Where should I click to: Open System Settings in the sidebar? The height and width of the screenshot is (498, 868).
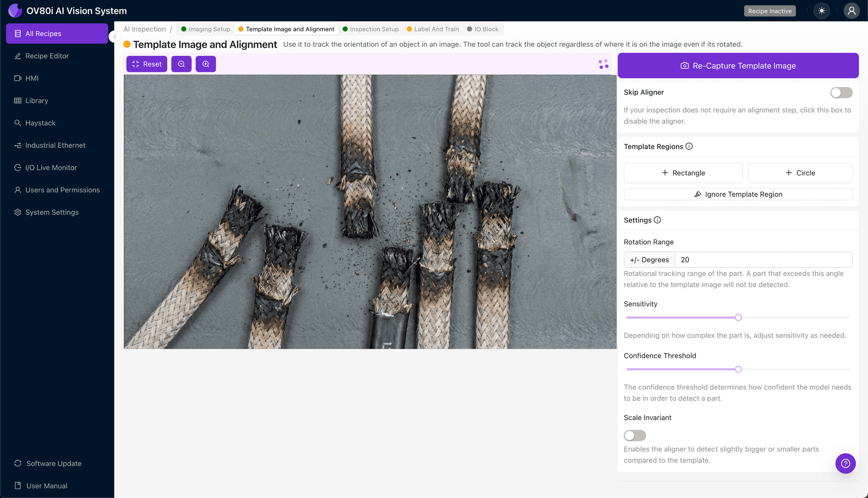pyautogui.click(x=52, y=212)
